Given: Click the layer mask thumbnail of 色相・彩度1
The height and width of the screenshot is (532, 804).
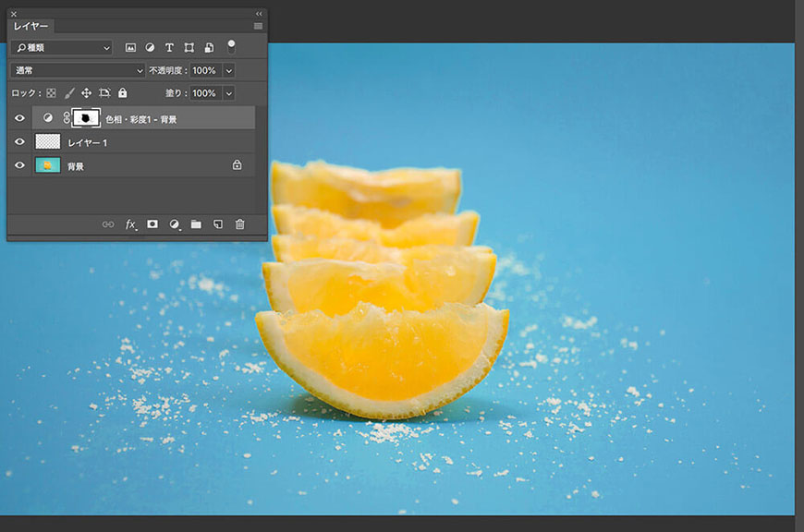Looking at the screenshot, I should [x=86, y=118].
